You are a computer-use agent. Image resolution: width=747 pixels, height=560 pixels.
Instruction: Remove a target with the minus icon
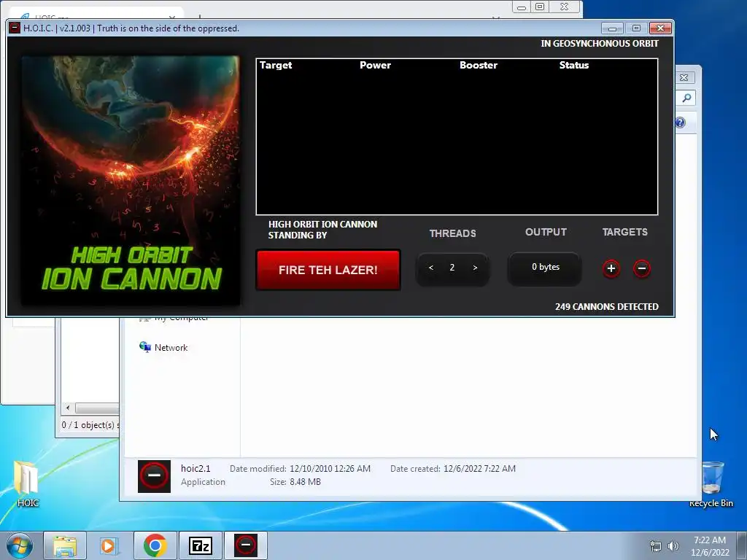(642, 268)
